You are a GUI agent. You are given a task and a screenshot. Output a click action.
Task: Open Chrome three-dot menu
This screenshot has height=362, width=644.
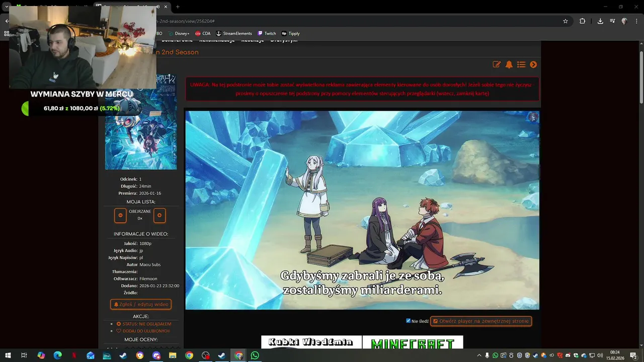pos(636,21)
